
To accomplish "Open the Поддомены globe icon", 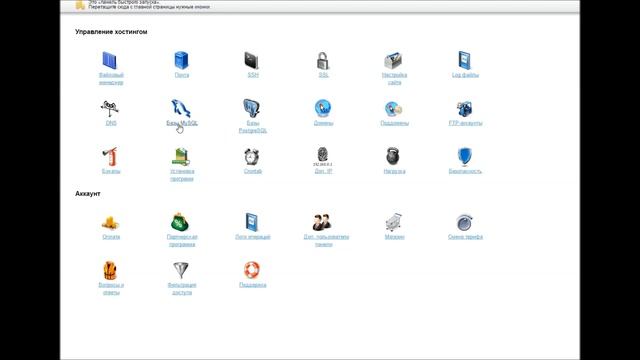I will (x=393, y=109).
